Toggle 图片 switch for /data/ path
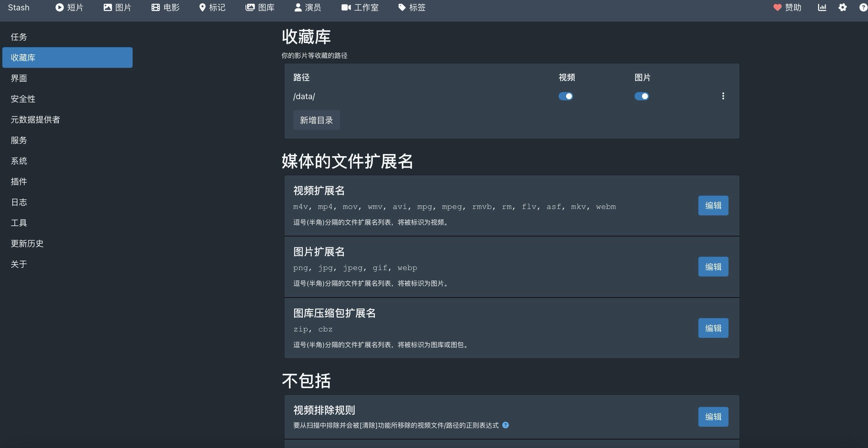 (x=642, y=96)
